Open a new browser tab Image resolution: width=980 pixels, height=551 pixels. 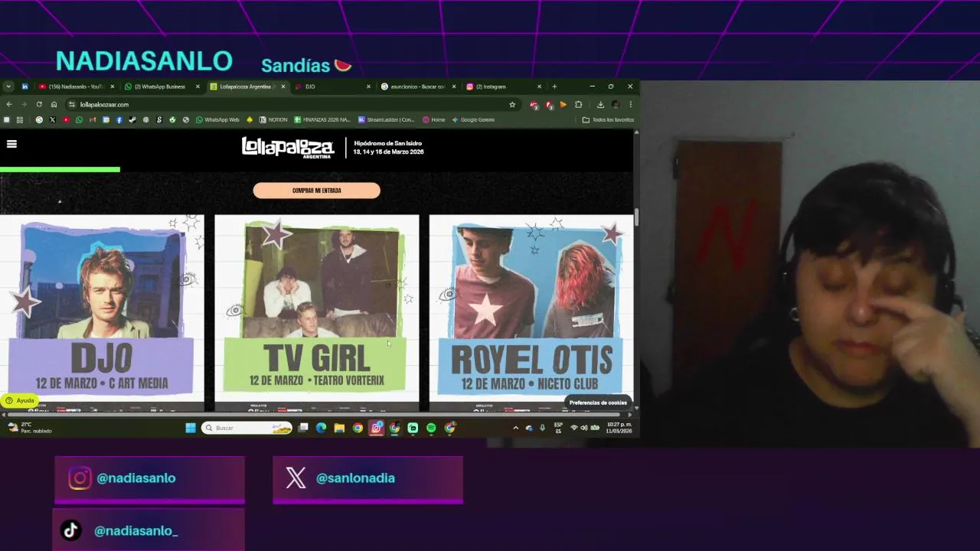tap(554, 86)
